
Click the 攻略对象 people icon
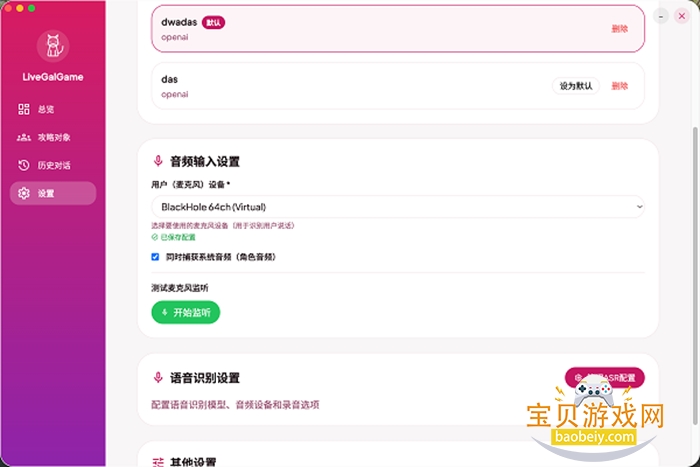(x=24, y=137)
